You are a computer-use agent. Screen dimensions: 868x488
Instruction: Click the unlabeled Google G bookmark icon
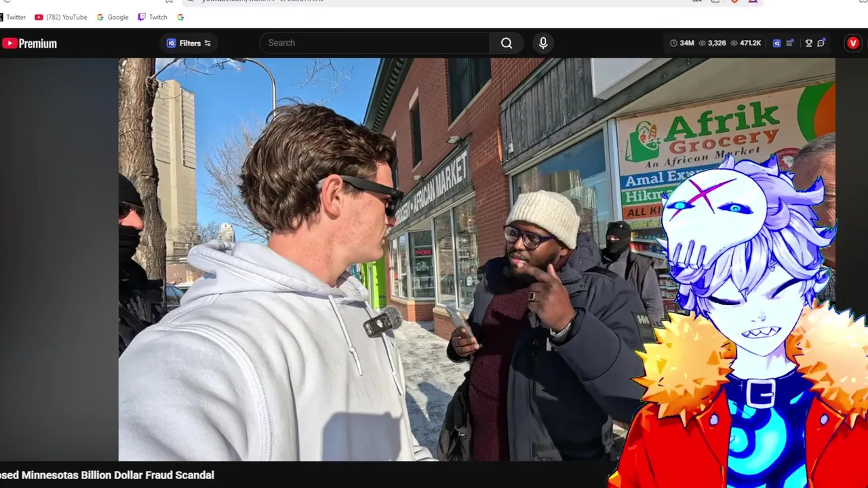click(x=180, y=17)
